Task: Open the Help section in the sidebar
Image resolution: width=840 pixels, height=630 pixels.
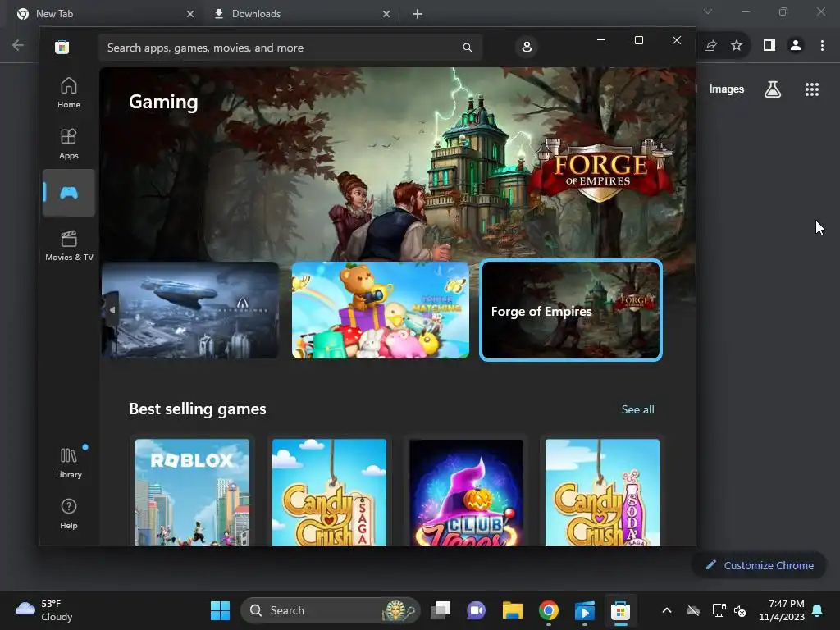Action: (69, 514)
